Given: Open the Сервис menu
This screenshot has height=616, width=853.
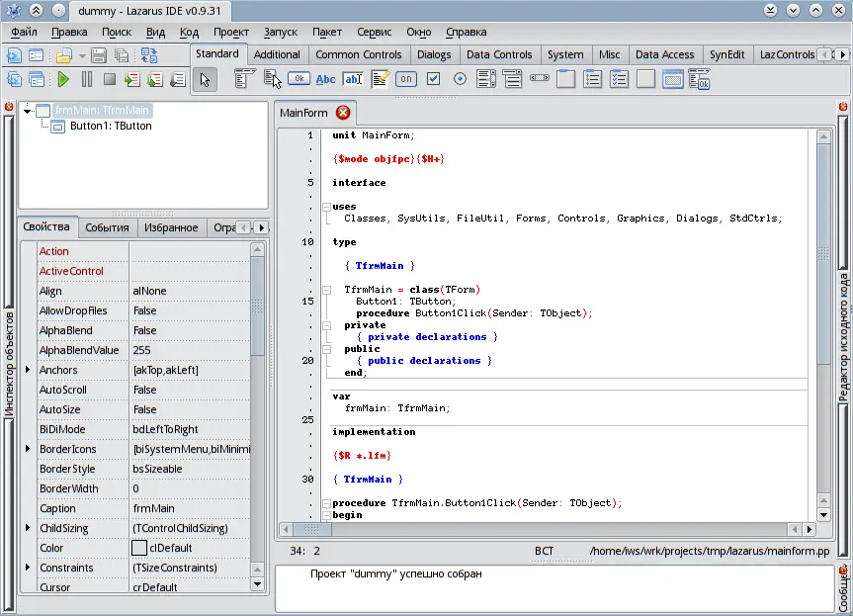Looking at the screenshot, I should [374, 32].
